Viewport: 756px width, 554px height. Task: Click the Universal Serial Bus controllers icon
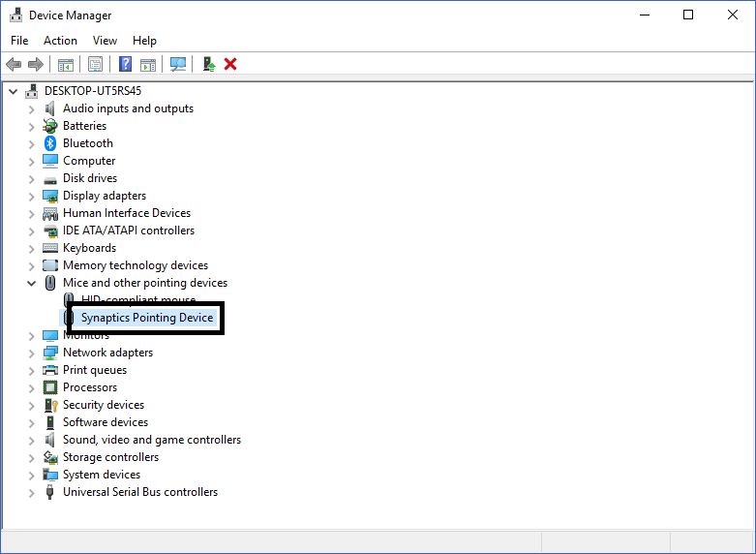click(49, 492)
